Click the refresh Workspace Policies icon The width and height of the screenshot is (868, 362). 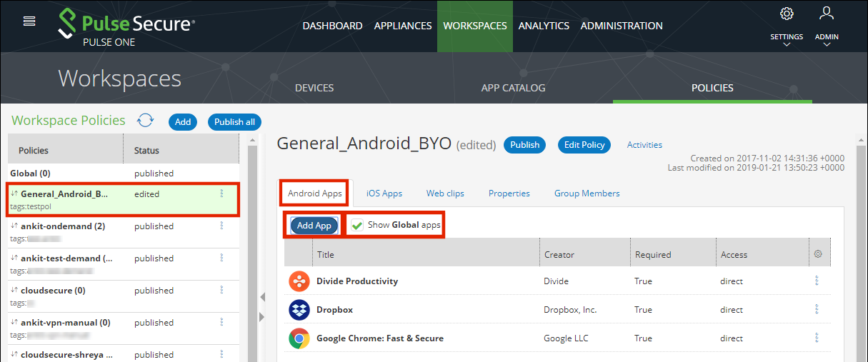point(146,121)
